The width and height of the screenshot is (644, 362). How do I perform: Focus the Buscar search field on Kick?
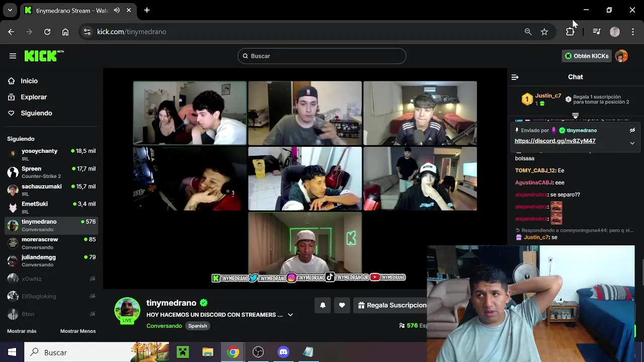click(x=322, y=56)
